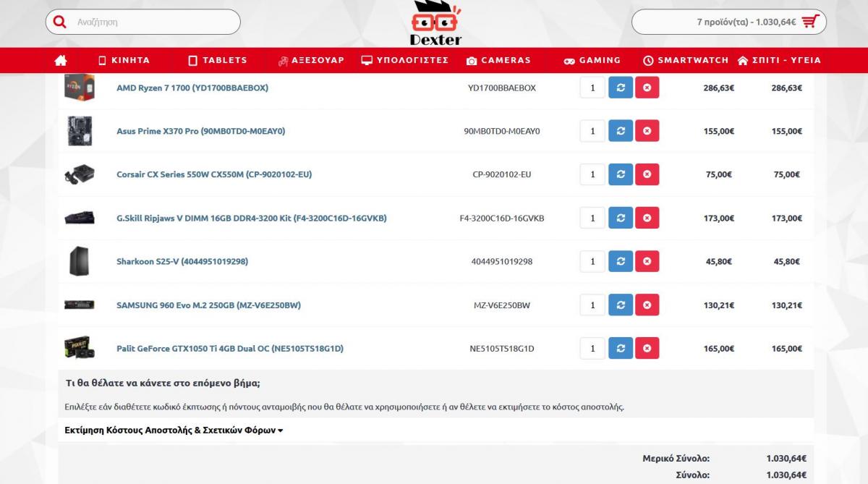Click the G.Skill RAM thumbnail
This screenshot has width=868, height=484.
click(x=79, y=218)
